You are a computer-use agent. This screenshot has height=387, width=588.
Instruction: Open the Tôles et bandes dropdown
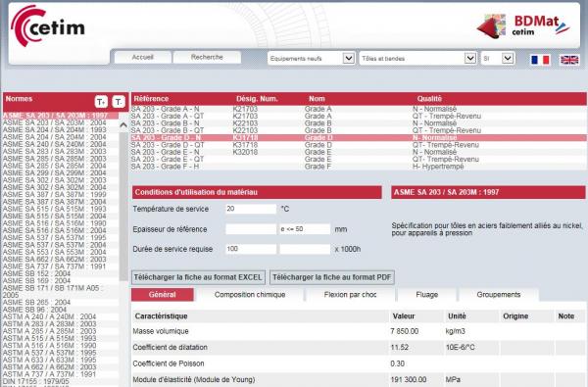click(417, 58)
